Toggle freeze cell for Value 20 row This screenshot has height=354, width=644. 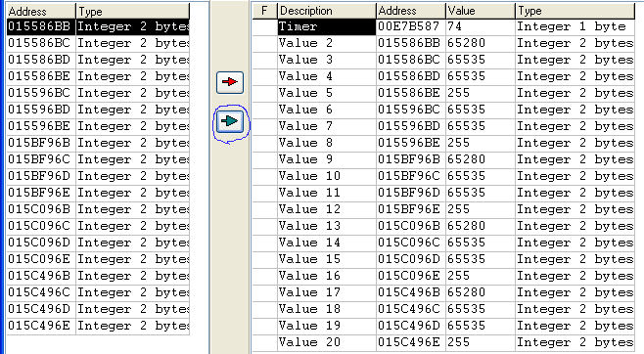pyautogui.click(x=265, y=342)
